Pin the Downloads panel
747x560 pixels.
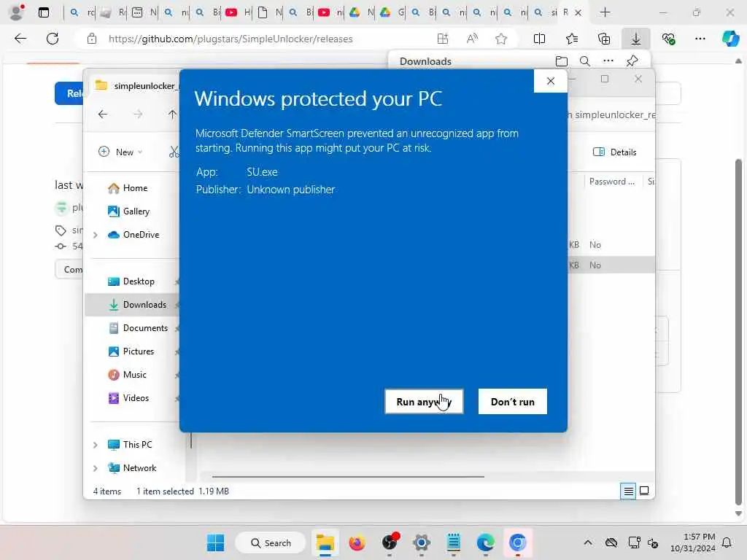click(632, 61)
